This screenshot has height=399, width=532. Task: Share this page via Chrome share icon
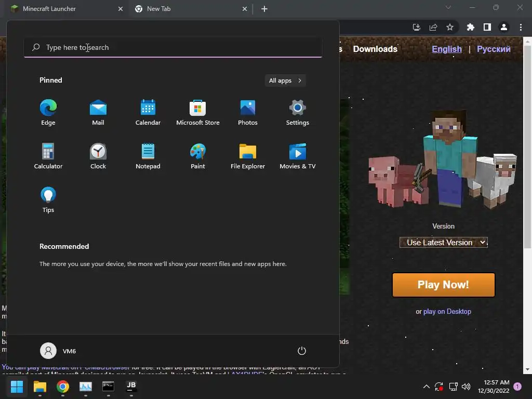[x=433, y=27]
